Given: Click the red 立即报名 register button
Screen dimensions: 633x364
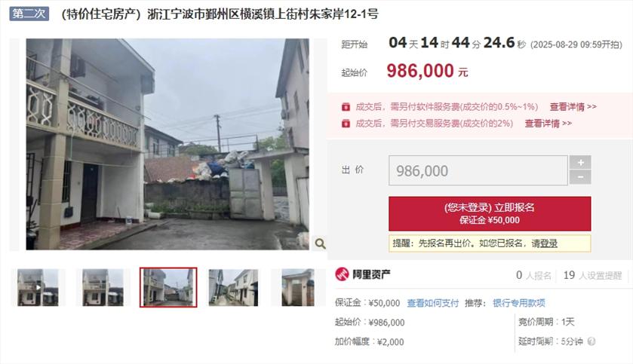Looking at the screenshot, I should point(490,213).
